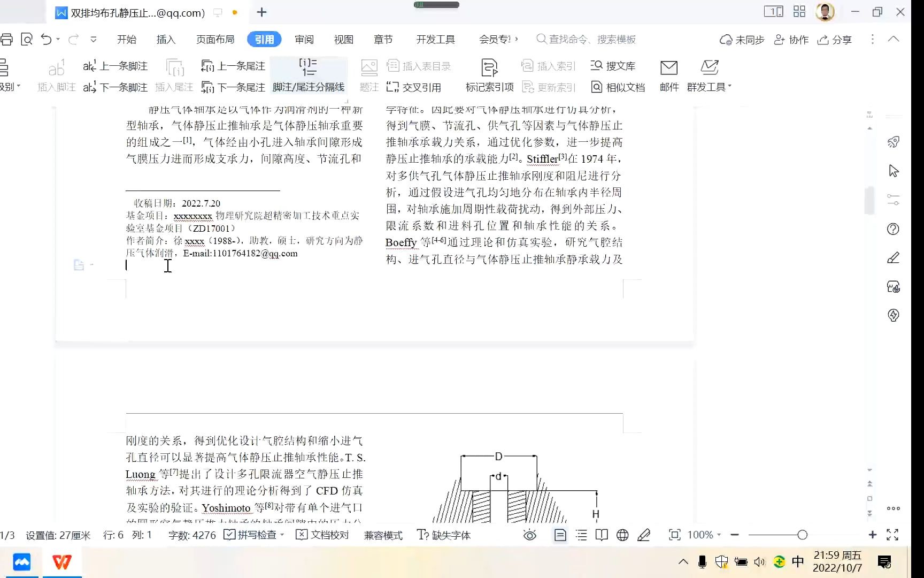Switch to outline view icon
The height and width of the screenshot is (578, 924).
pyautogui.click(x=581, y=535)
